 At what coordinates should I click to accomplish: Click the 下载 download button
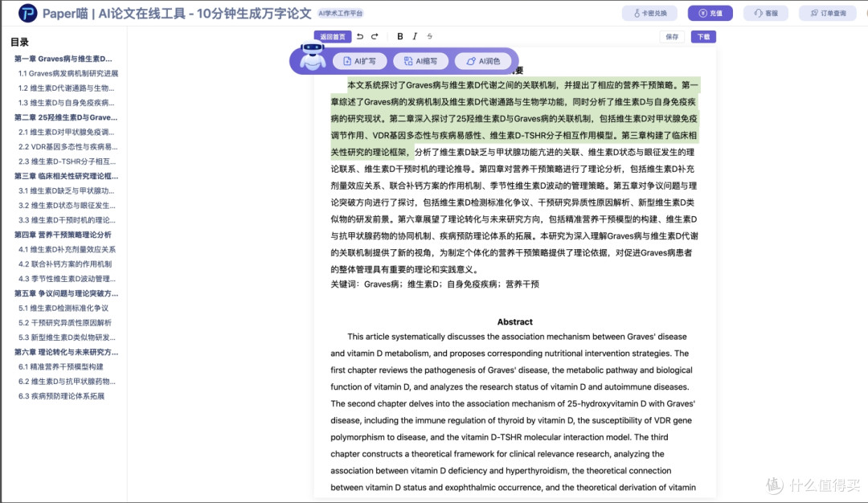[703, 36]
